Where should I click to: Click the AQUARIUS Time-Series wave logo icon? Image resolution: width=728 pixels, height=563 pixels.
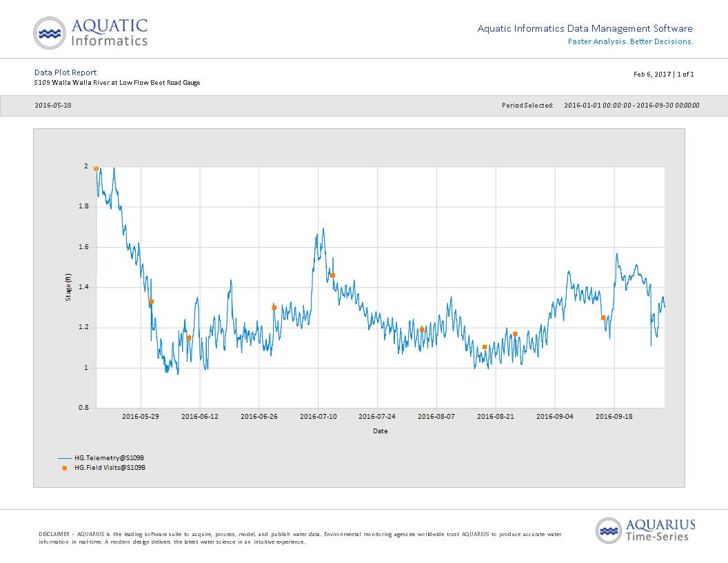click(609, 531)
